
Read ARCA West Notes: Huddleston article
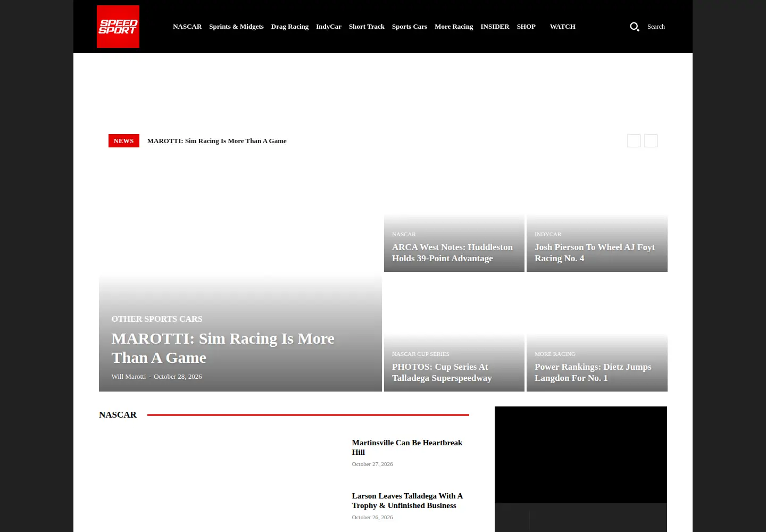coord(452,253)
